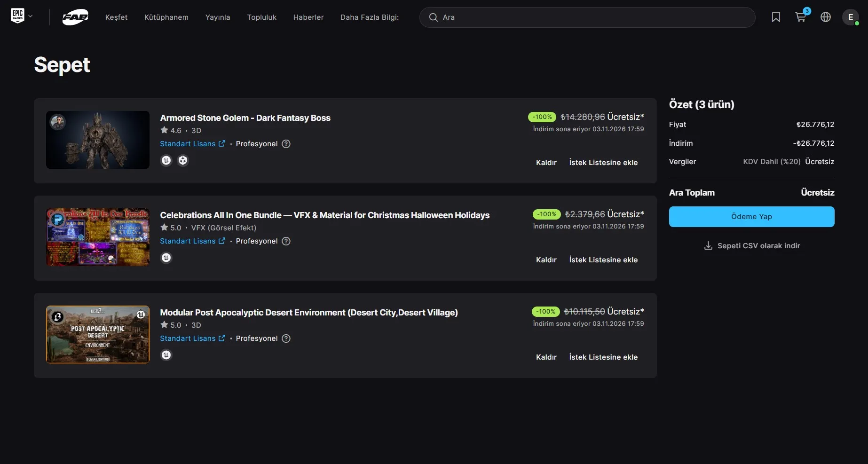Image resolution: width=868 pixels, height=464 pixels.
Task: Add Armored Stone Golem to wishlist
Action: 603,163
